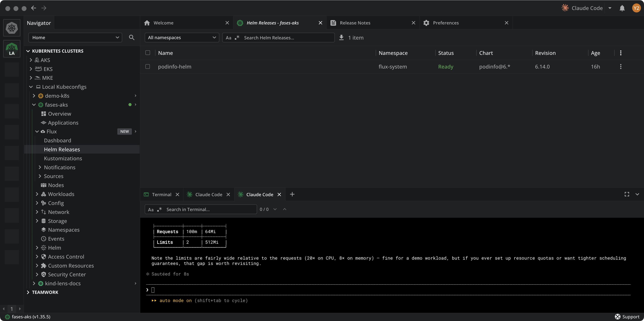The image size is (644, 321).
Task: Click the download Helm releases icon
Action: coord(341,38)
